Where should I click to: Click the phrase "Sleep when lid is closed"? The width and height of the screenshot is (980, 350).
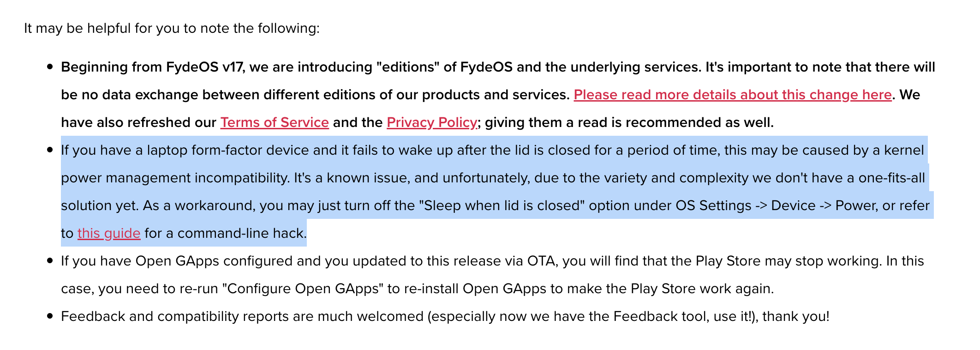pos(502,205)
